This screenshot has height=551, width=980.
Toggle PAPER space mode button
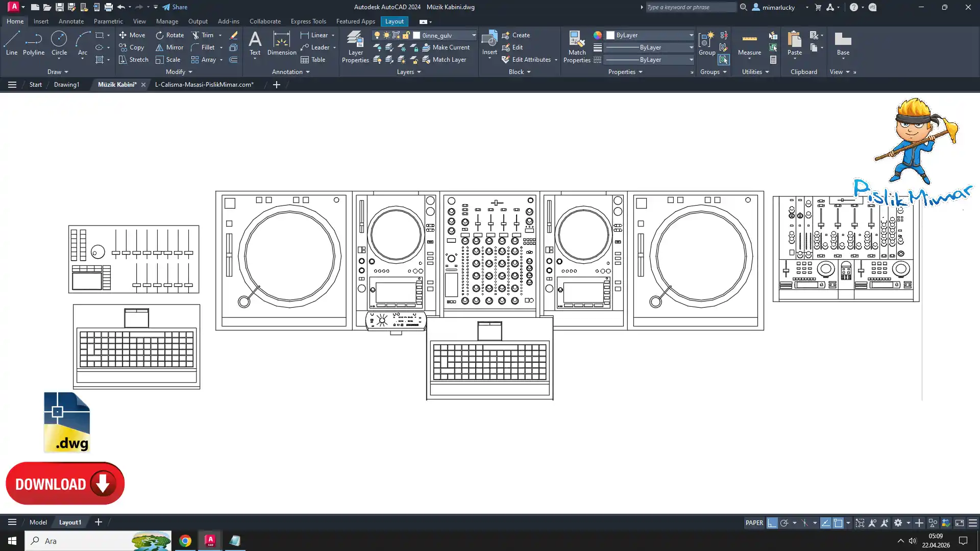coord(754,523)
